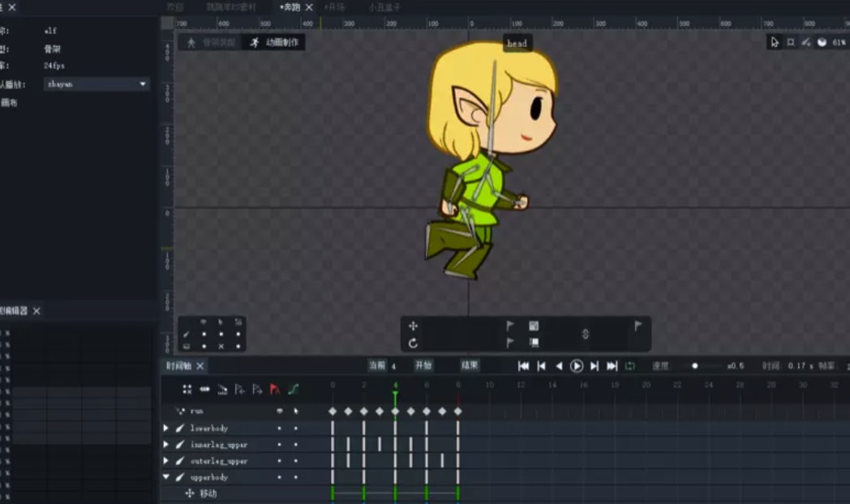Click the head bone label on canvas

tap(517, 43)
